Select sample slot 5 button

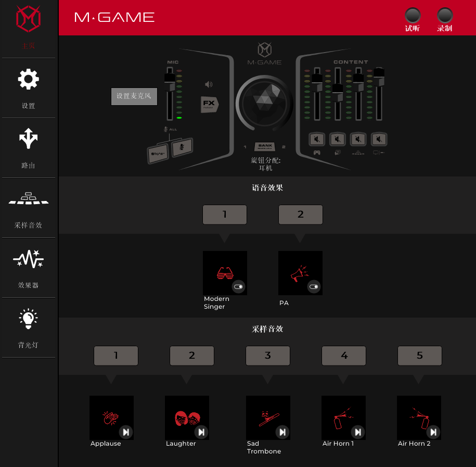[x=420, y=356]
